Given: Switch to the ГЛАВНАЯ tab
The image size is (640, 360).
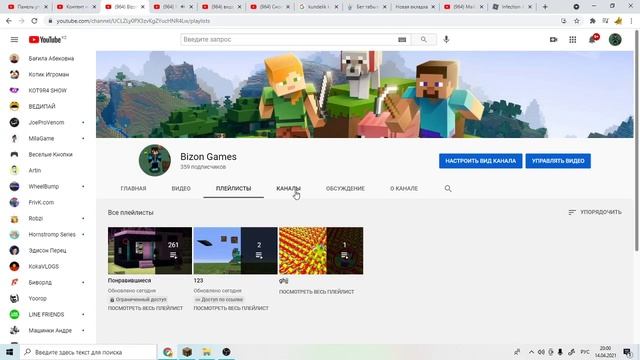Looking at the screenshot, I should point(133,189).
